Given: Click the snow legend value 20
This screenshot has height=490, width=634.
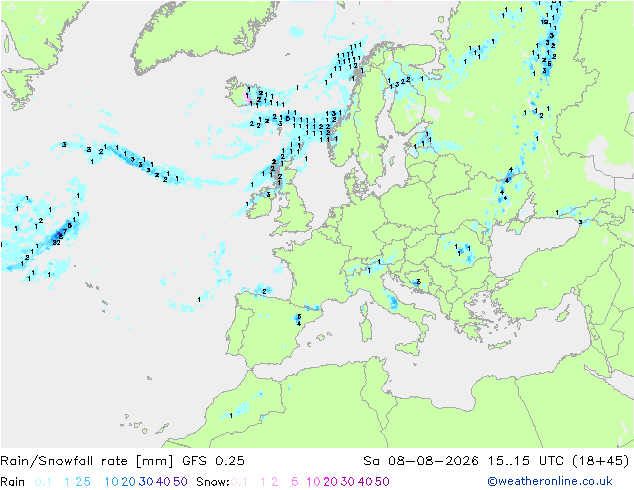Looking at the screenshot, I should coord(331,482).
